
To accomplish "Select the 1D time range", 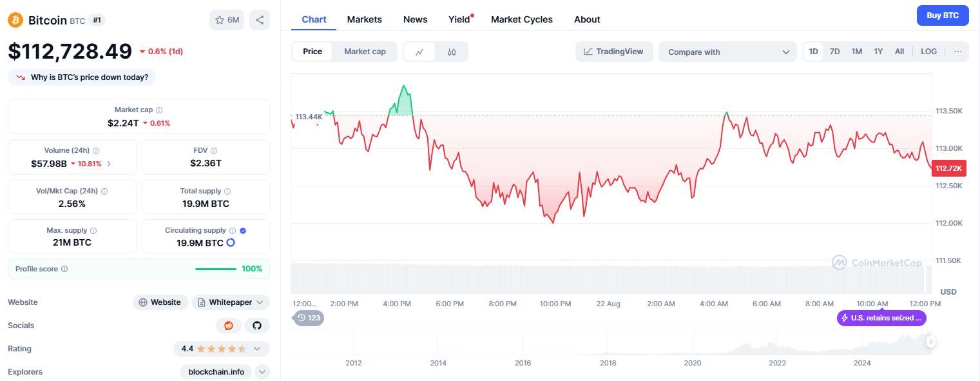I will 814,52.
